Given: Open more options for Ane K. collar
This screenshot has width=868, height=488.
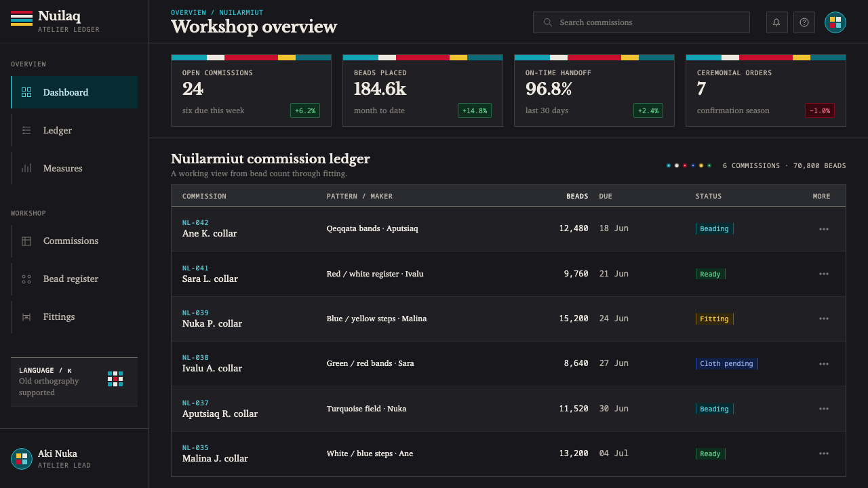Looking at the screenshot, I should (824, 229).
